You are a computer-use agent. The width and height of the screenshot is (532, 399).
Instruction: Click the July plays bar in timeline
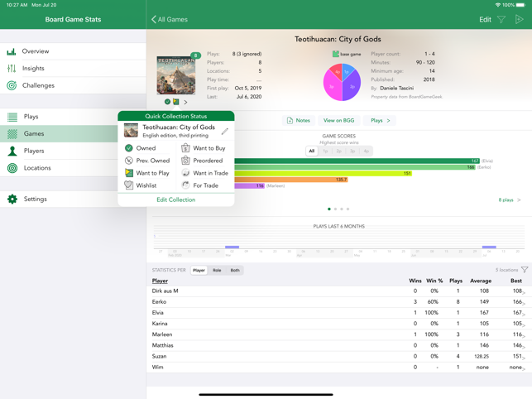(x=489, y=247)
